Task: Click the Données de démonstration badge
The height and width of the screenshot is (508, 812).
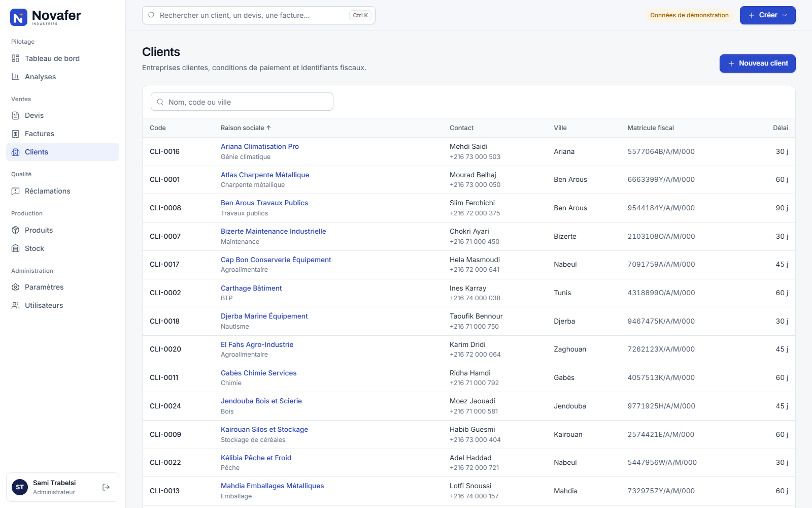Action: point(689,15)
